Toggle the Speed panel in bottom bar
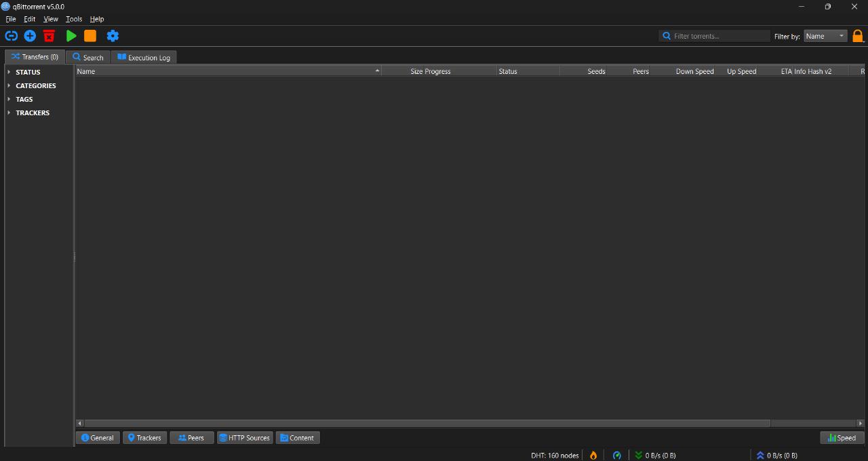 [841, 437]
